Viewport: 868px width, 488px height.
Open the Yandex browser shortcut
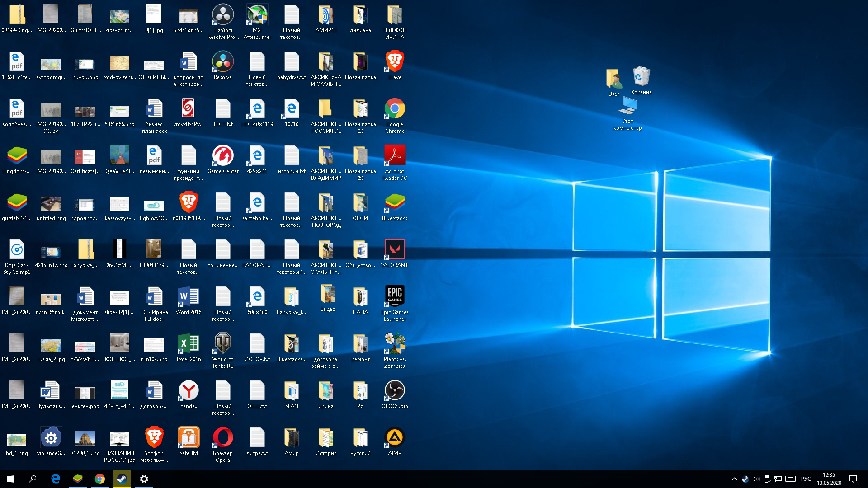point(188,390)
